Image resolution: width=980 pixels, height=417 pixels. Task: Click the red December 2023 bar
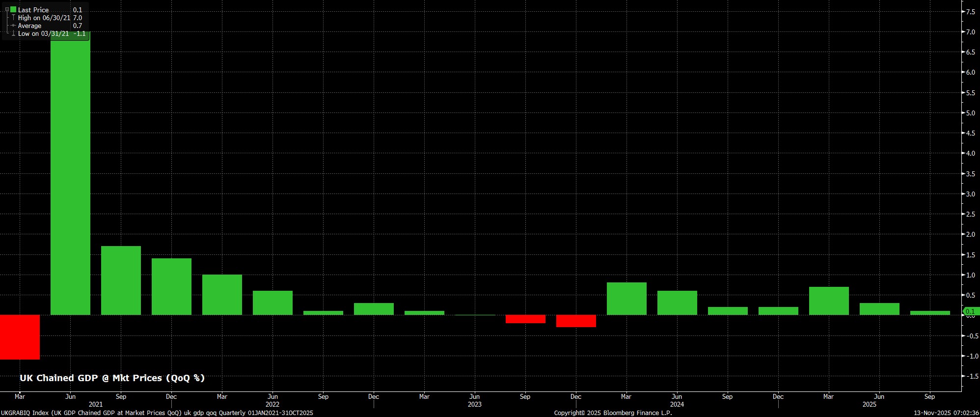pos(576,321)
